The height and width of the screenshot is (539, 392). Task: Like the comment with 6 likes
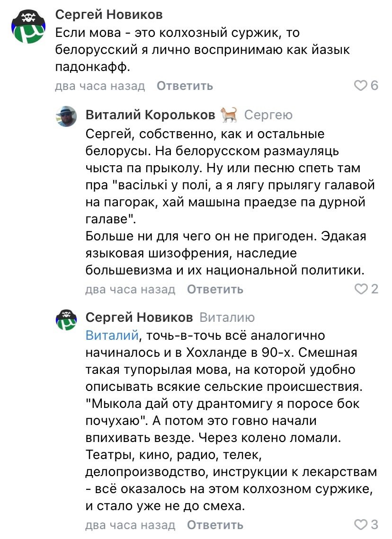coord(361,86)
